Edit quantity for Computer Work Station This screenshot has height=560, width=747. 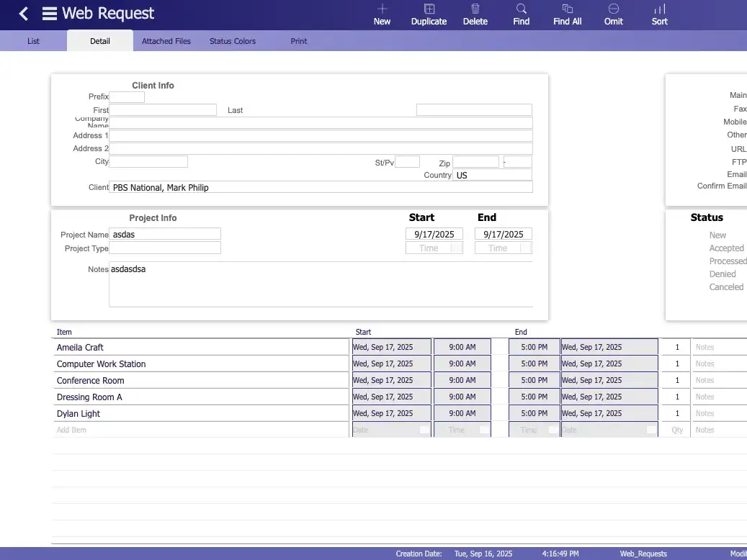click(677, 363)
